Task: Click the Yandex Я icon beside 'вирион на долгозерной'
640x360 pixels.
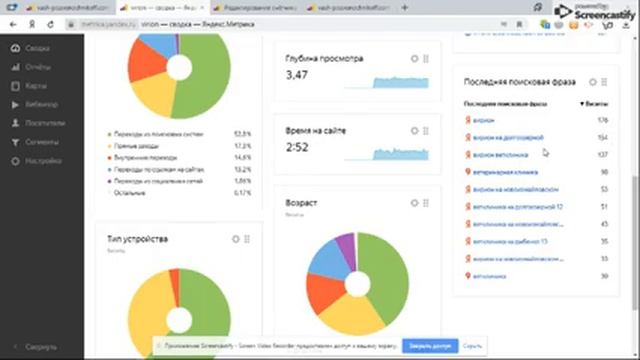Action: [468, 138]
